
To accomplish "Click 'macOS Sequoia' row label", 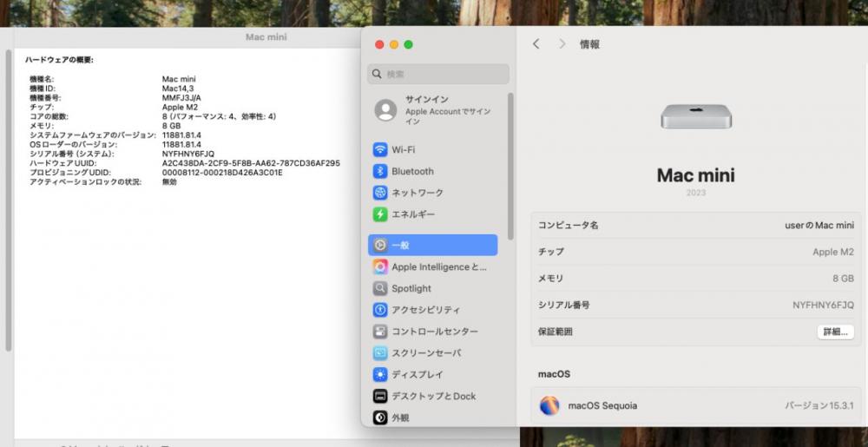I will point(602,405).
